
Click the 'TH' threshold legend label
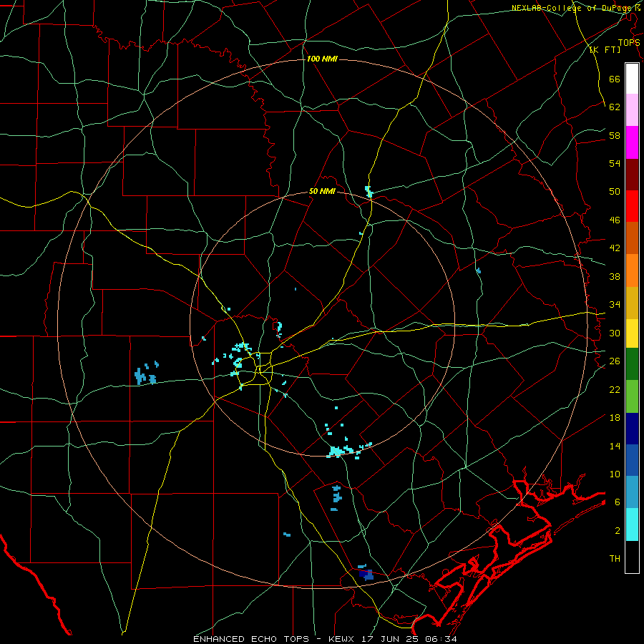click(x=615, y=559)
